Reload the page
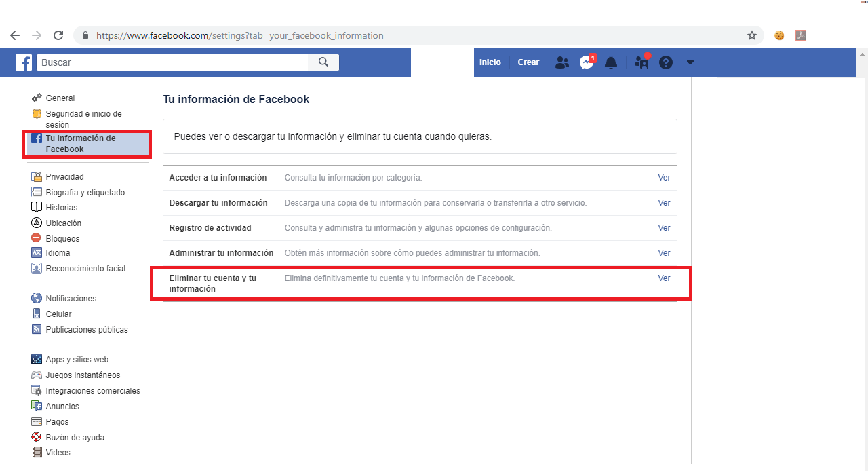This screenshot has height=471, width=868. coord(58,35)
